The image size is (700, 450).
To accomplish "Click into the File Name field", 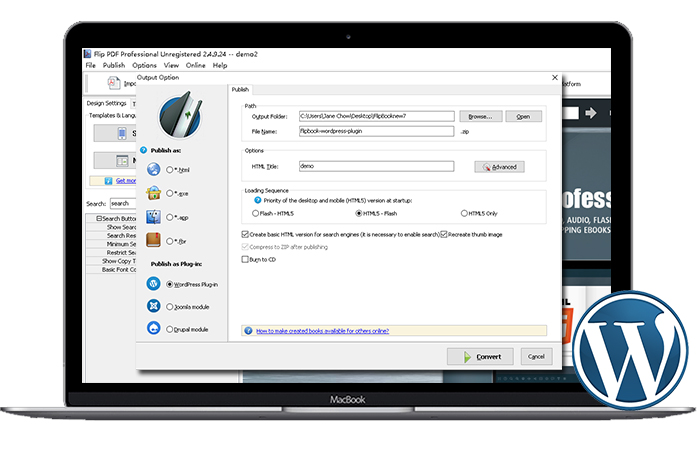I will (x=377, y=131).
